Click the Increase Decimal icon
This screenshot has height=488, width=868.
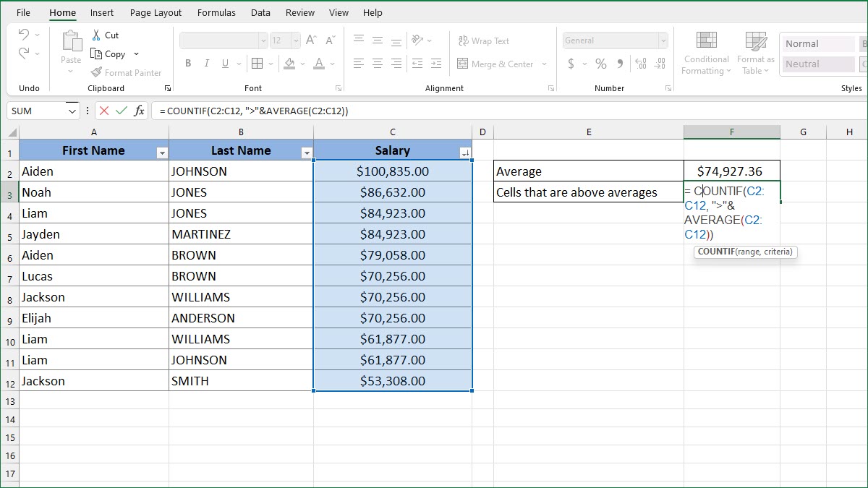click(x=640, y=64)
